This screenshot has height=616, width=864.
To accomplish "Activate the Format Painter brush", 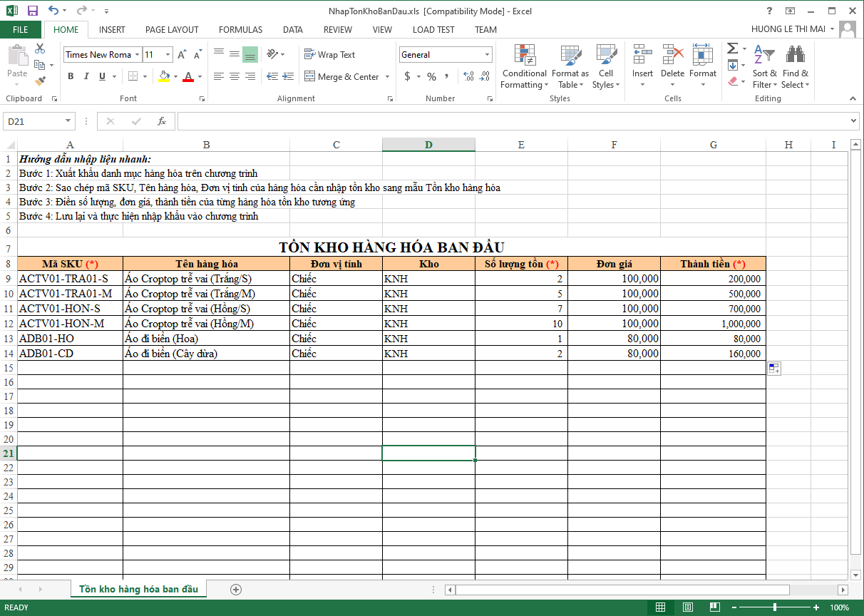I will (40, 81).
